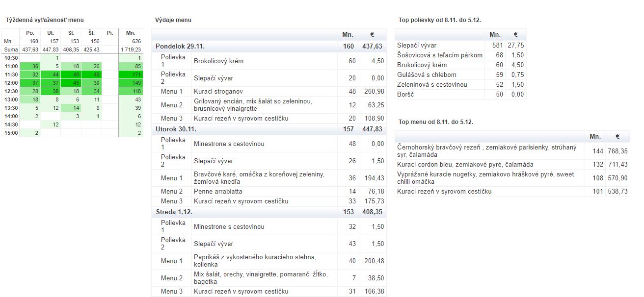Toggle the Streda 1.12. group row
644x297 pixels.
tap(174, 212)
